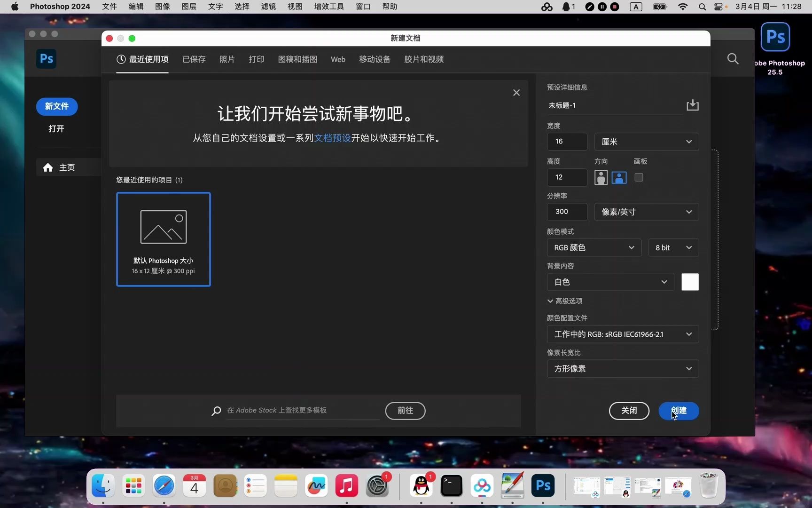The image size is (812, 508).
Task: Open Music app from the dock
Action: click(347, 485)
